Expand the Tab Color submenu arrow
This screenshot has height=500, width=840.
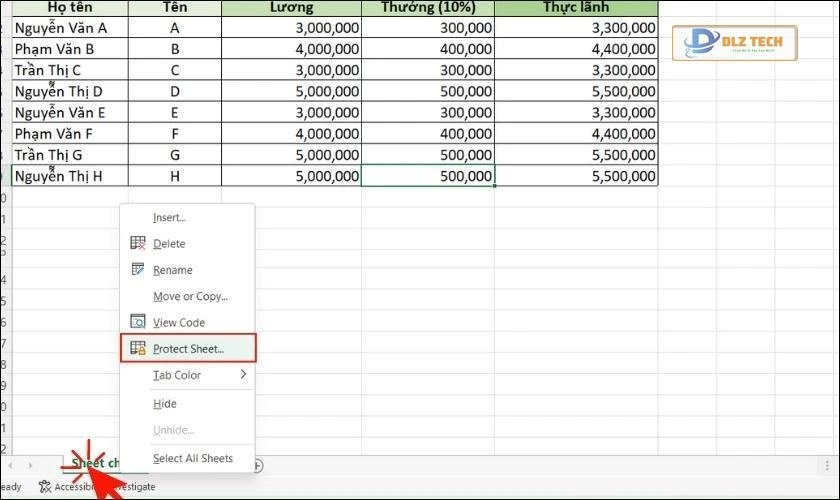tap(243, 375)
